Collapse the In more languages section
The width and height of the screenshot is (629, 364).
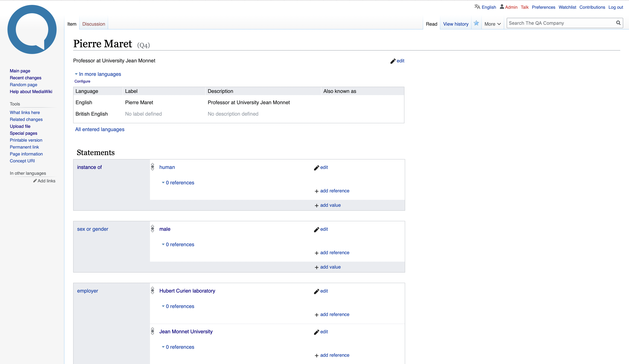pos(98,74)
